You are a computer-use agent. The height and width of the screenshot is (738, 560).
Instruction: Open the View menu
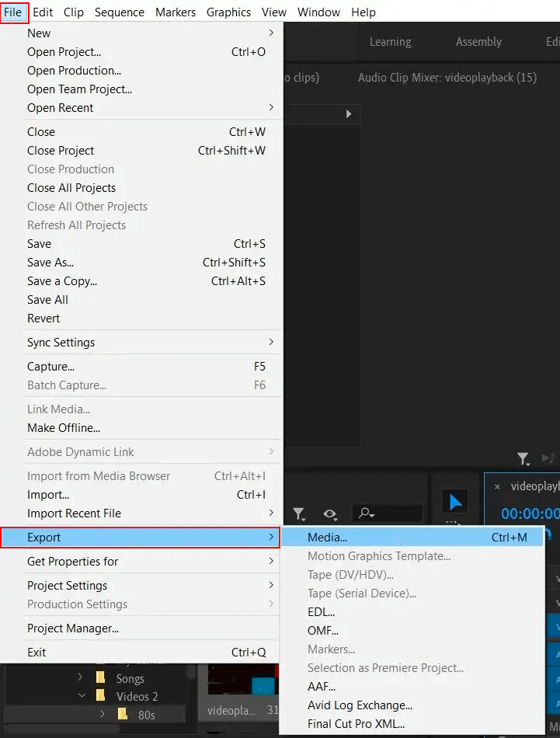coord(274,12)
